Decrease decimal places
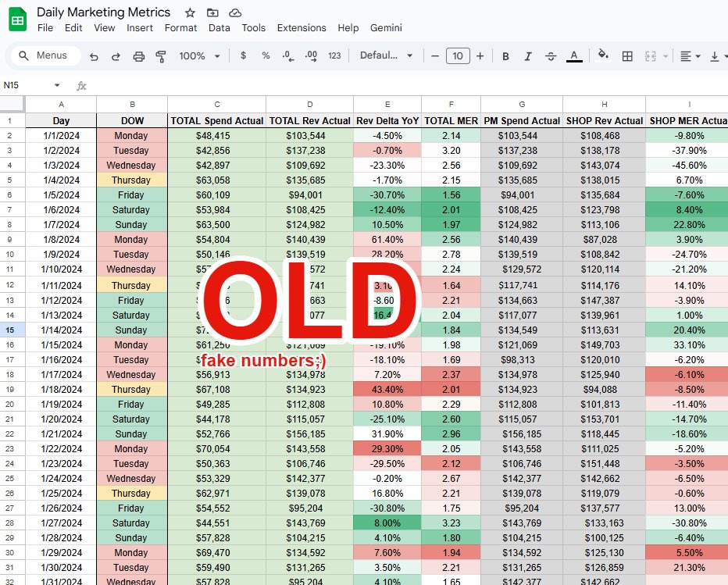Screen dimensions: 728x585 coord(288,56)
